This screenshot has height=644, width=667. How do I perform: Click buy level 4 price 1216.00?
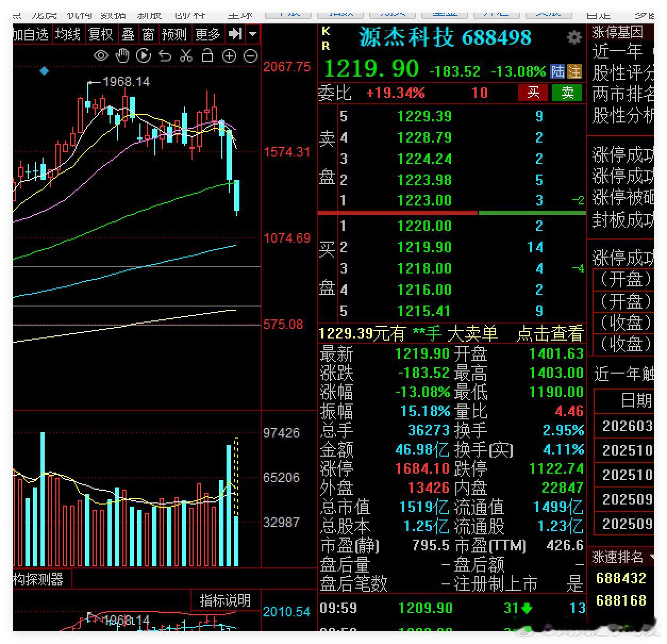(x=424, y=290)
